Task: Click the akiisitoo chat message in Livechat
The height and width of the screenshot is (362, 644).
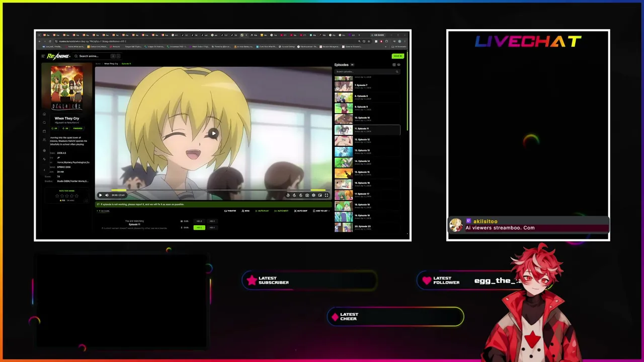Action: pyautogui.click(x=528, y=225)
